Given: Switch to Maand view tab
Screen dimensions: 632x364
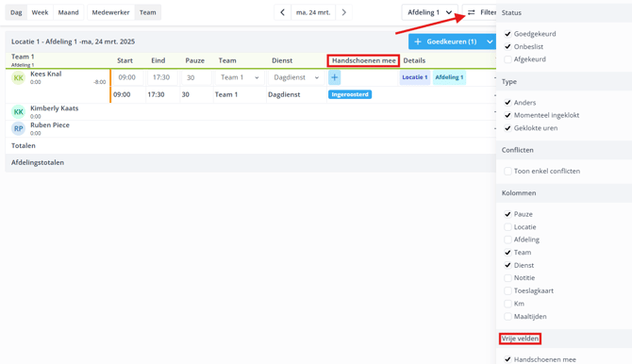Looking at the screenshot, I should (68, 12).
